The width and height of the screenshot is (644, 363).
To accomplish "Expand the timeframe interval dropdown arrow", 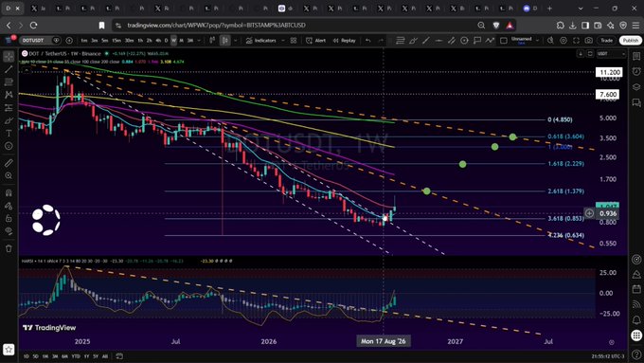I will pyautogui.click(x=199, y=41).
